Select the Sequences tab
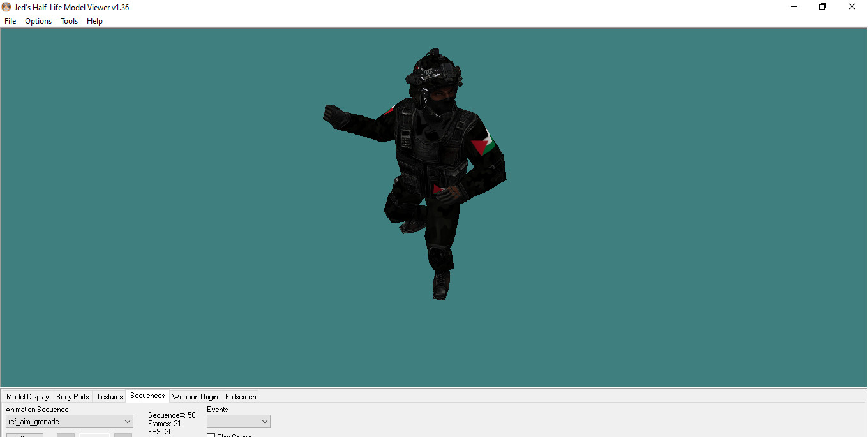Image resolution: width=868 pixels, height=437 pixels. 147,396
